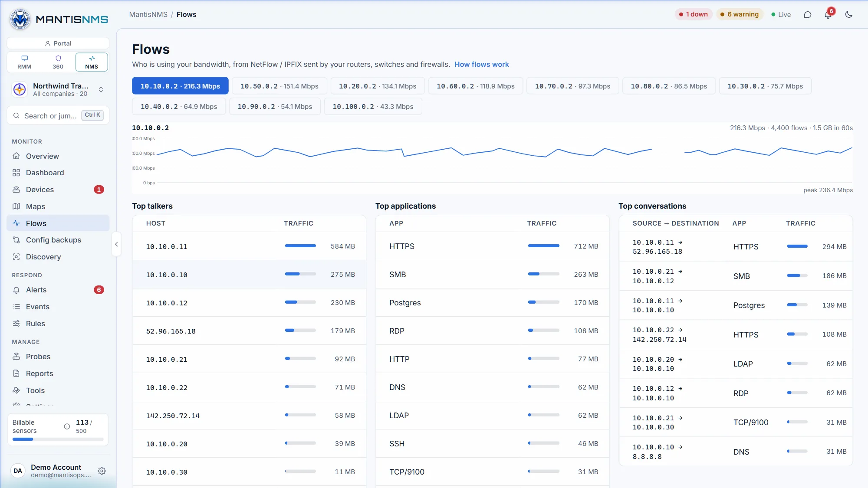Click the Probes sidebar icon
Viewport: 868px width, 488px height.
click(x=16, y=357)
